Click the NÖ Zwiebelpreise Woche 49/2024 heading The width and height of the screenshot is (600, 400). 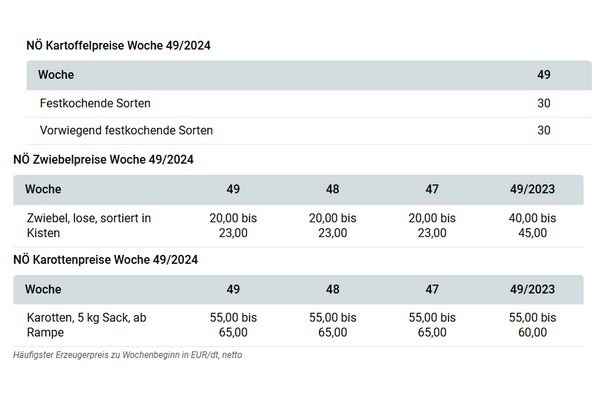[x=103, y=159]
